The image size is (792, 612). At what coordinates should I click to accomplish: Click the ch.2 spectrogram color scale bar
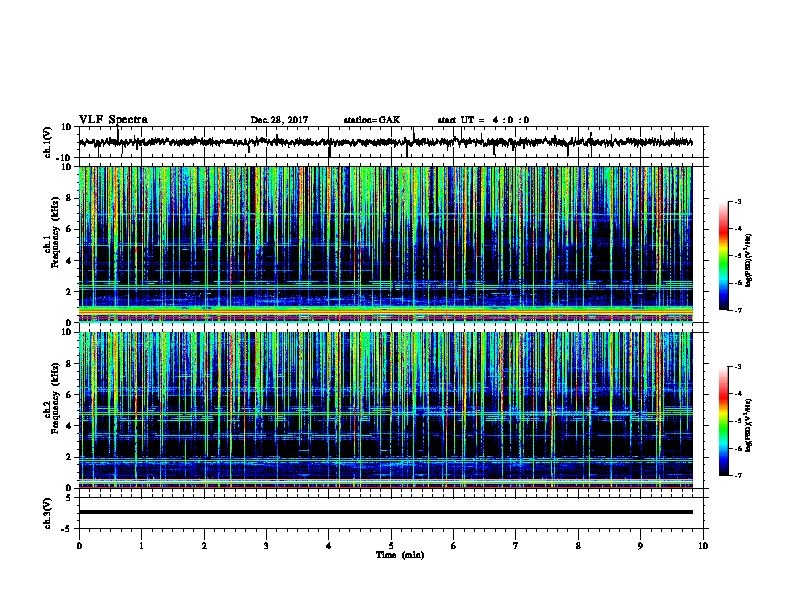724,421
